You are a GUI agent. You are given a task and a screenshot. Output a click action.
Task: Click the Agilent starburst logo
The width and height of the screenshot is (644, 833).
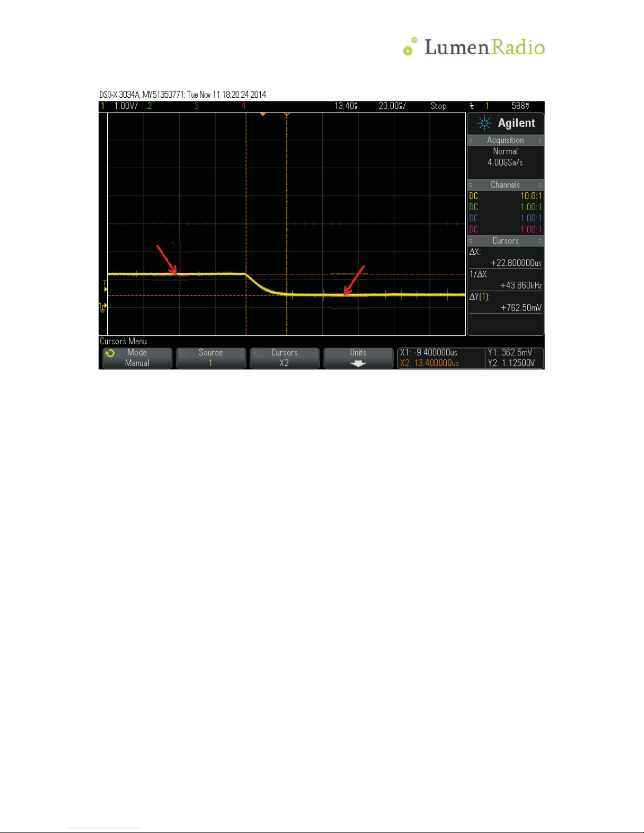click(484, 124)
